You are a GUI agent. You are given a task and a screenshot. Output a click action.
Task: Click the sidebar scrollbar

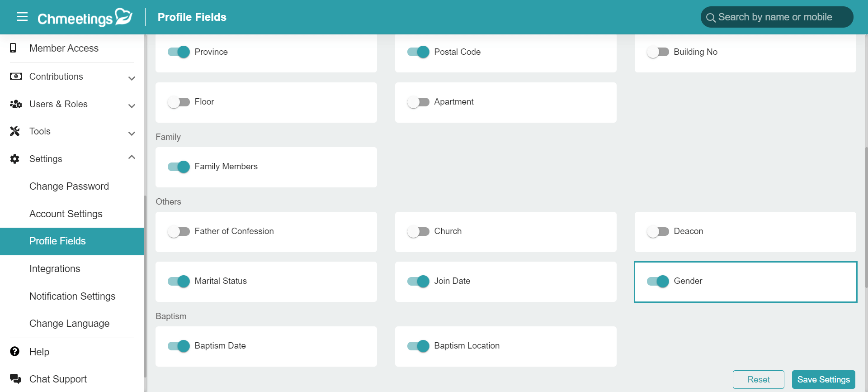tap(145, 286)
